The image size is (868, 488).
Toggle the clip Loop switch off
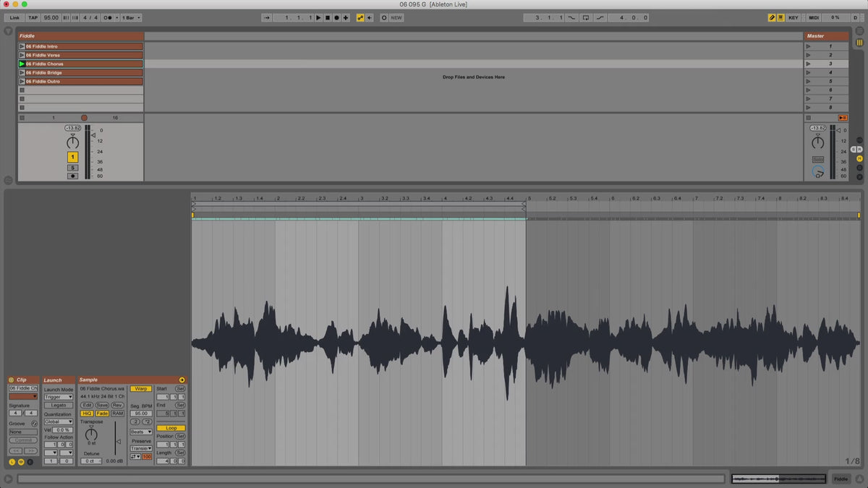pyautogui.click(x=171, y=428)
